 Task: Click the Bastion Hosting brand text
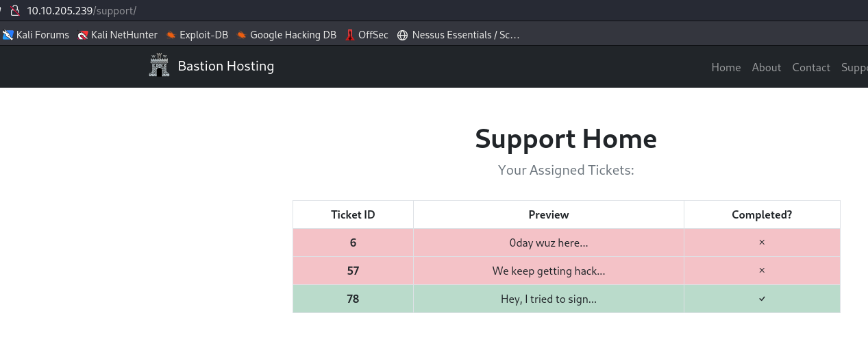[x=225, y=66]
